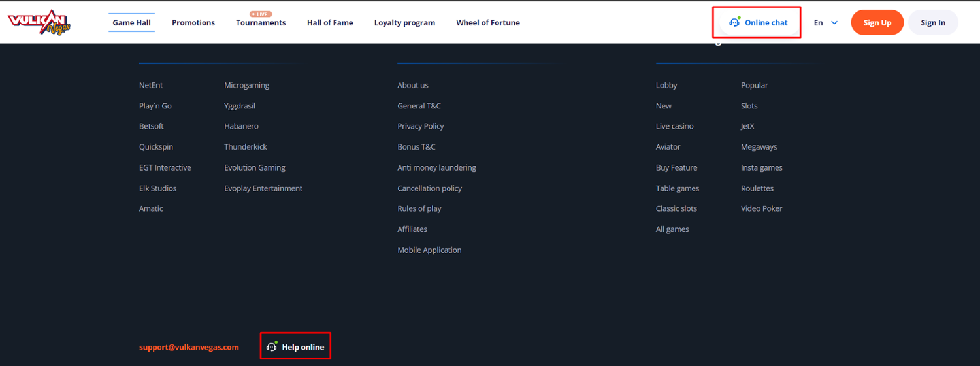Open the Privacy Policy page
The image size is (980, 366).
click(420, 126)
